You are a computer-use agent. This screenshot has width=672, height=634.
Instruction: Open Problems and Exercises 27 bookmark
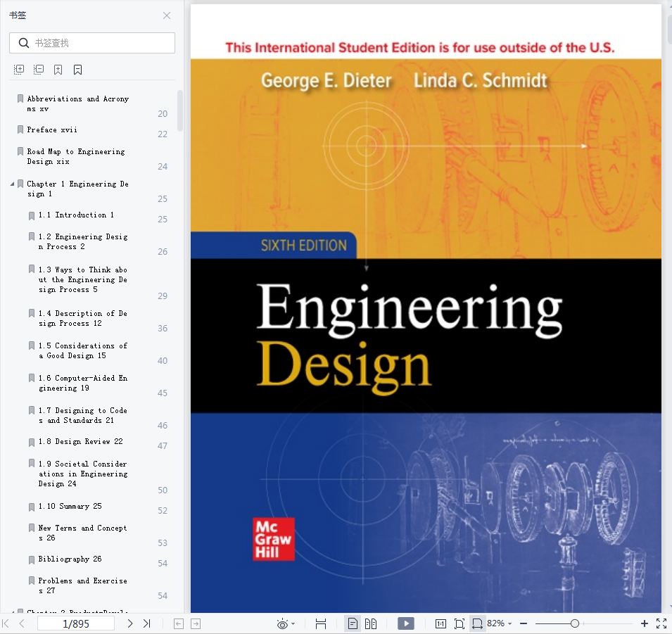coord(83,585)
